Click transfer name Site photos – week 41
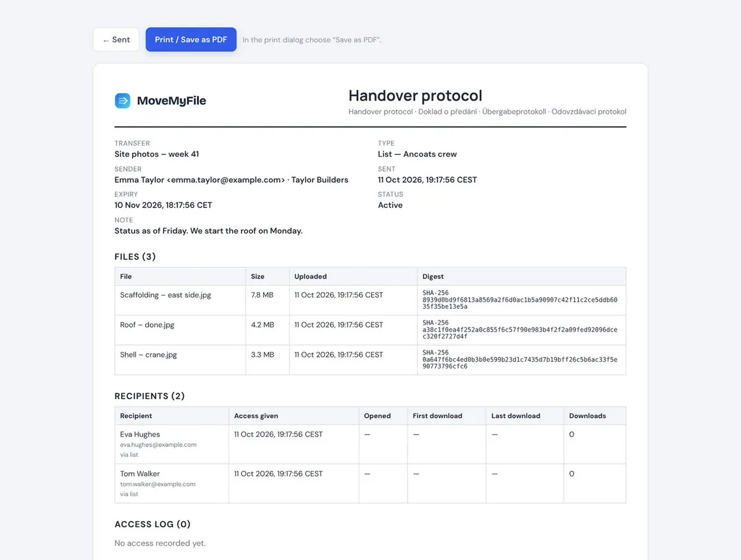The image size is (741, 560). point(157,154)
